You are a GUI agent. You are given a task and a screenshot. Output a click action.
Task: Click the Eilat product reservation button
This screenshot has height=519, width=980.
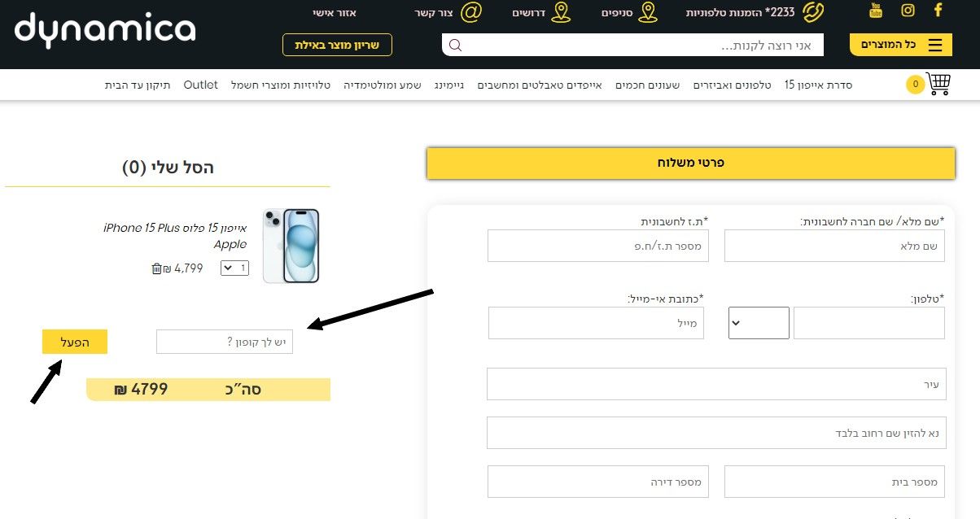[337, 45]
